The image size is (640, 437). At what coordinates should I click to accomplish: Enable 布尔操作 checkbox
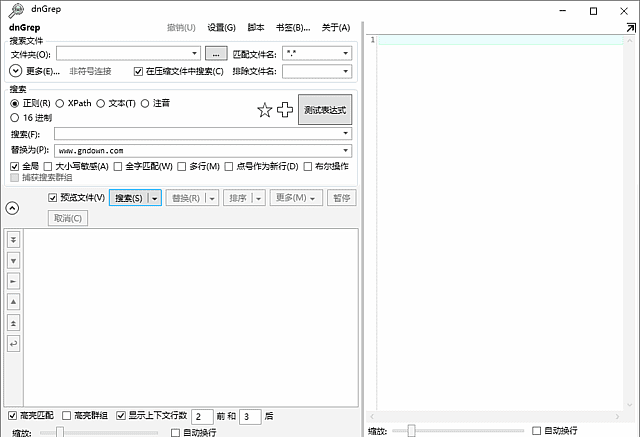click(308, 166)
